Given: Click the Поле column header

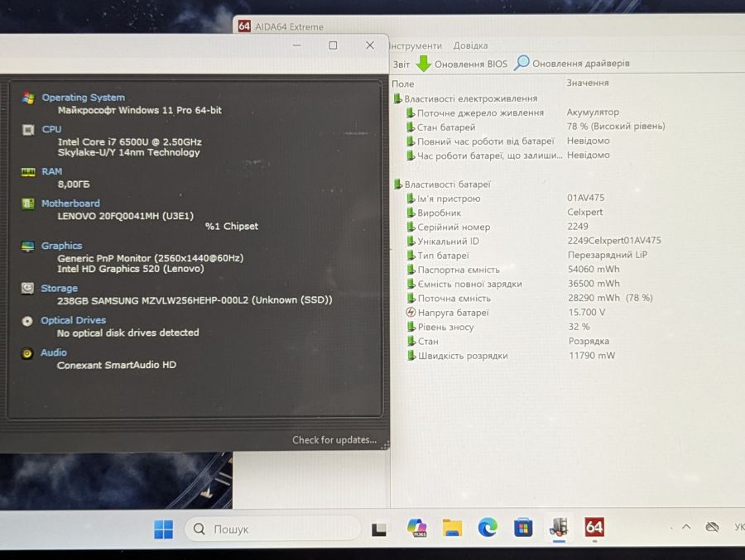Looking at the screenshot, I should (x=403, y=84).
